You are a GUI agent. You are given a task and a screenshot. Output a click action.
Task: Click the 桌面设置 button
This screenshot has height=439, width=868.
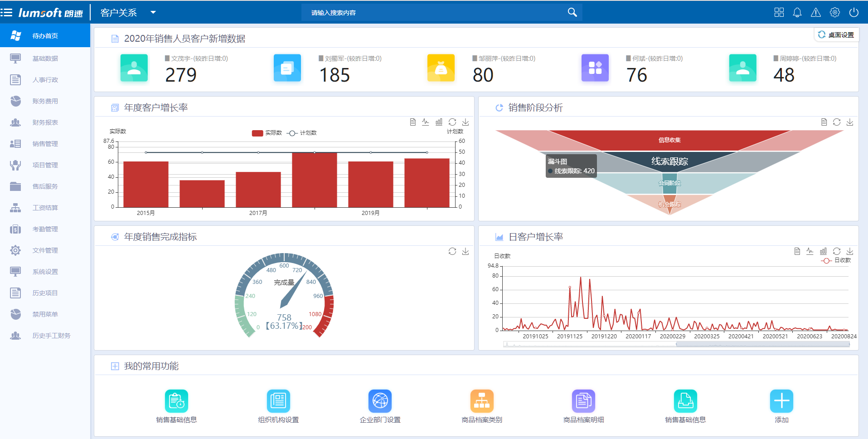coord(836,35)
